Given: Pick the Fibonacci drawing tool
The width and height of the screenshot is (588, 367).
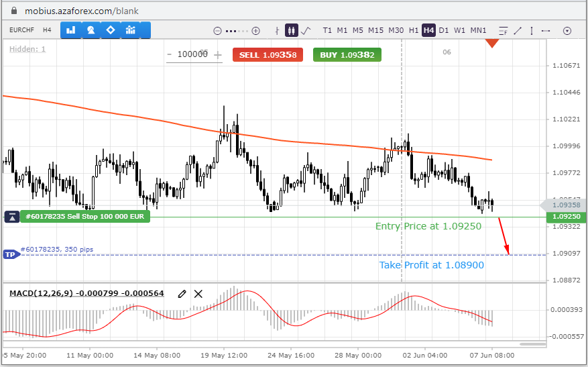Looking at the screenshot, I should pyautogui.click(x=504, y=31).
